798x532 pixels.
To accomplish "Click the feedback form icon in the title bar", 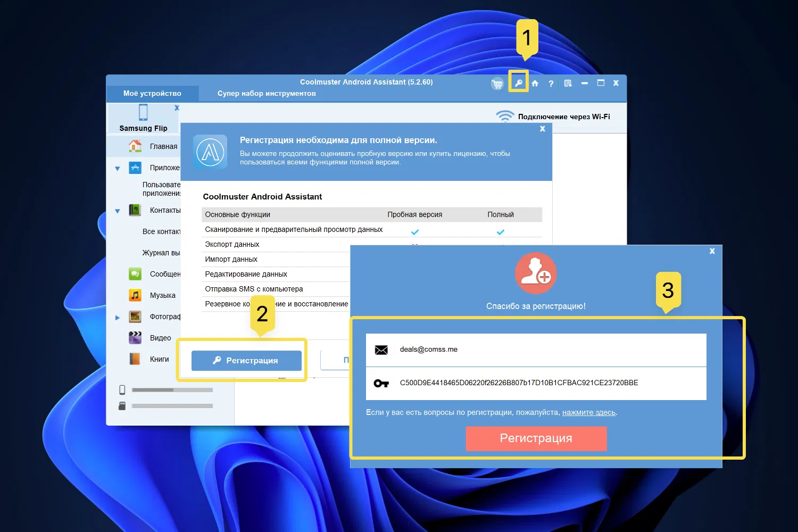I will point(568,83).
